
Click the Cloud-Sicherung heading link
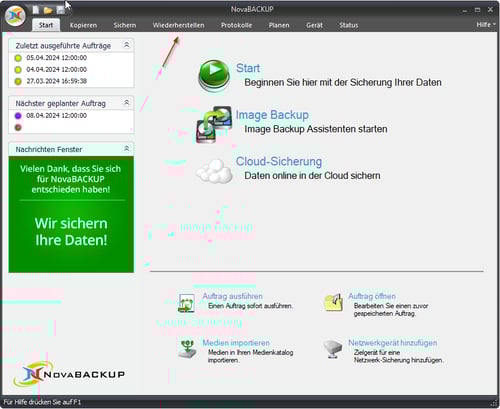point(279,161)
